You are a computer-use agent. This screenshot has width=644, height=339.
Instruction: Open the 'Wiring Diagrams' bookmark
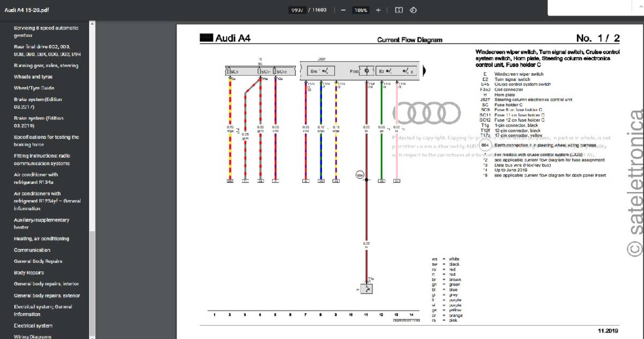(x=33, y=336)
